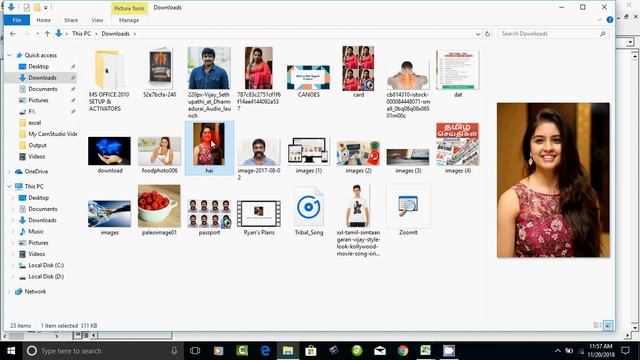
Task: Open the excel folder in sidebar
Action: click(34, 123)
